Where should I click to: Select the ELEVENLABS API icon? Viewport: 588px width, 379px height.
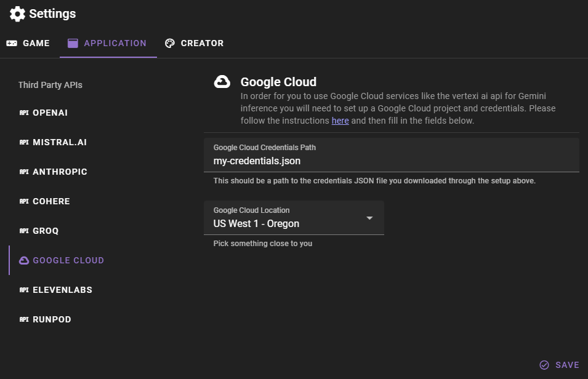pyautogui.click(x=24, y=289)
